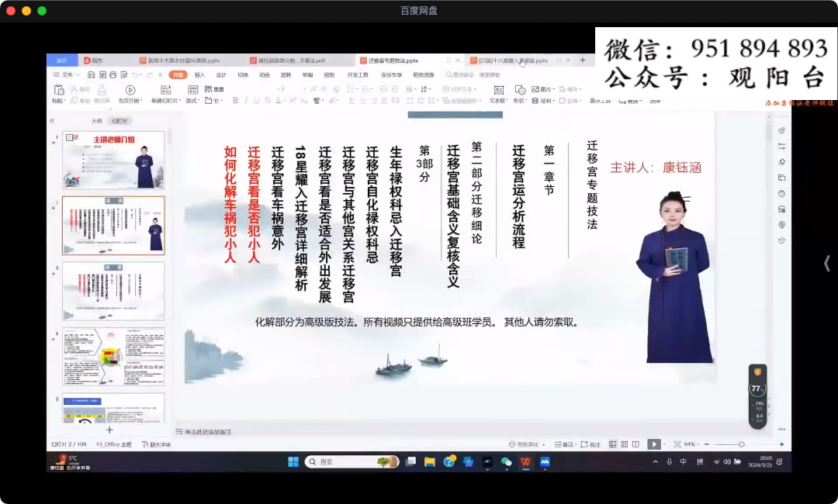Toggle Bold text formatting
This screenshot has height=504, width=838.
coord(235,101)
